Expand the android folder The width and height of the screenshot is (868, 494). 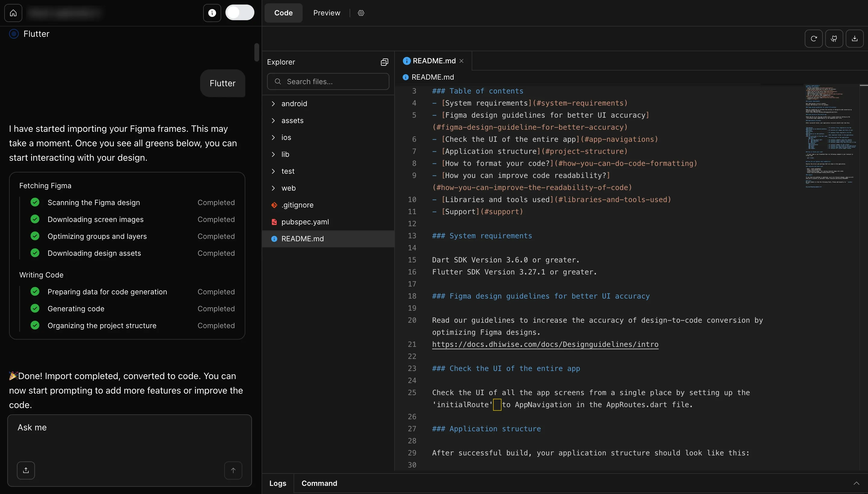click(328, 103)
